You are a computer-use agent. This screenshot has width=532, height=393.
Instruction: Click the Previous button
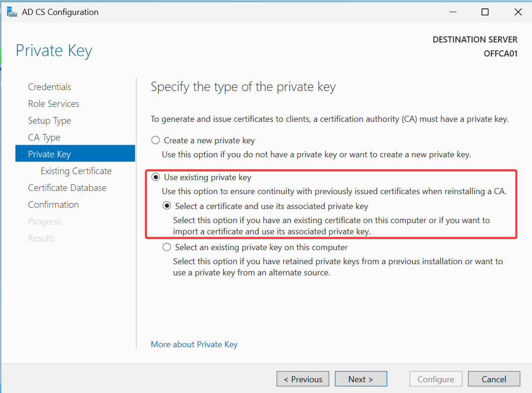(x=303, y=379)
